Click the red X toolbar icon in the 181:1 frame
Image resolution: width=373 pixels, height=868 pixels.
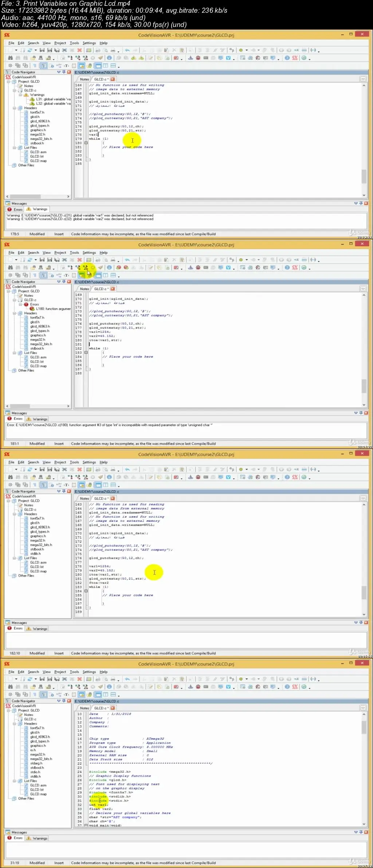tap(79, 260)
